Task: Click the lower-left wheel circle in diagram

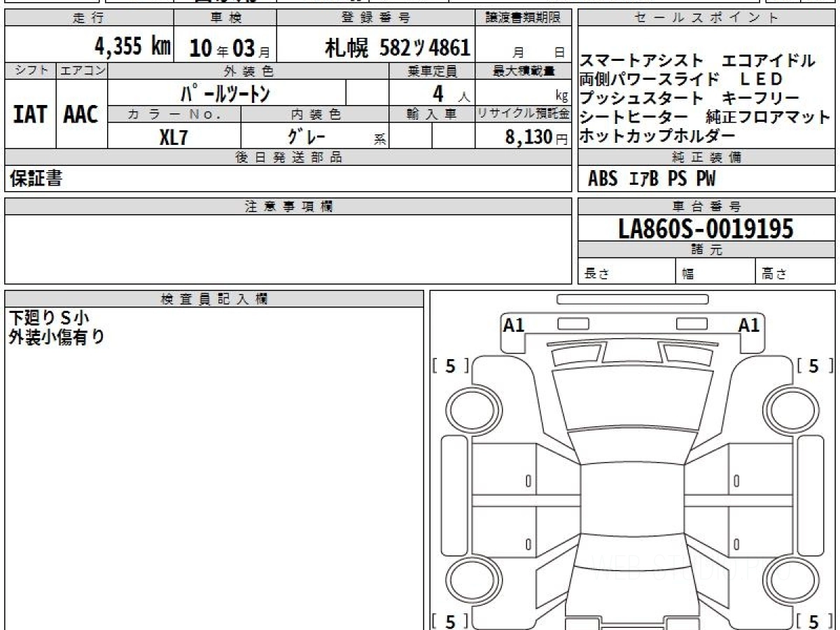Action: pos(472,580)
